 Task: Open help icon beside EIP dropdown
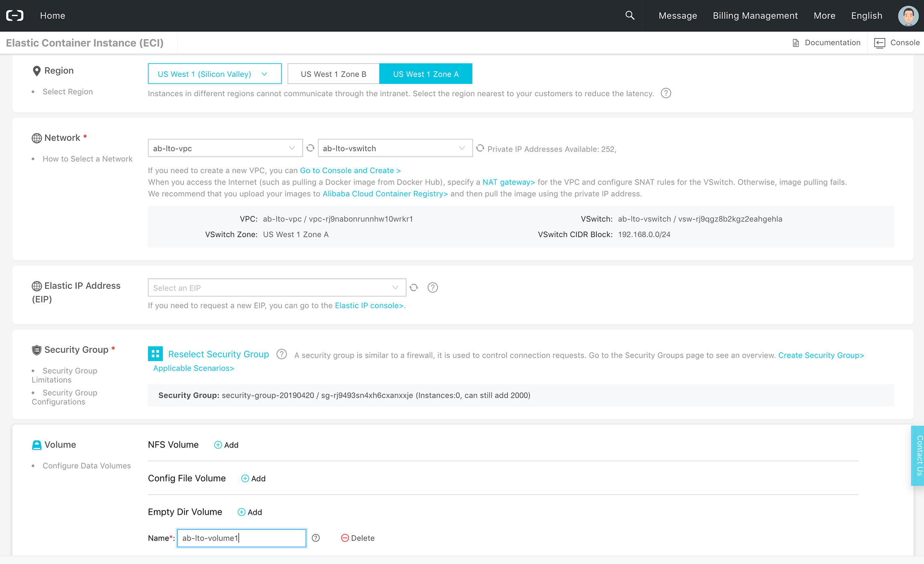pos(432,288)
